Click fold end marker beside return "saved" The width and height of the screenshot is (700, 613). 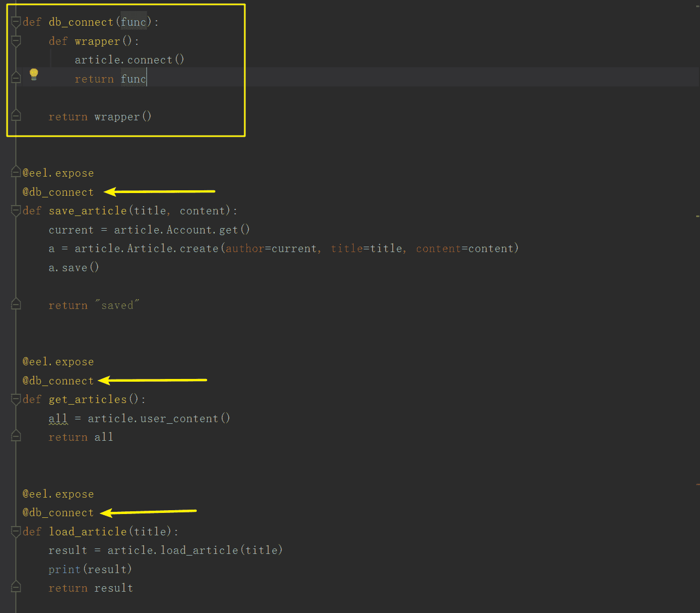pos(16,305)
